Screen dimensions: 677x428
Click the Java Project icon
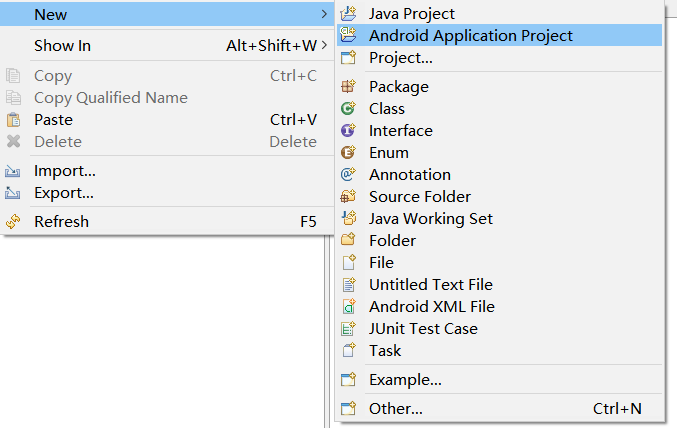click(x=348, y=14)
